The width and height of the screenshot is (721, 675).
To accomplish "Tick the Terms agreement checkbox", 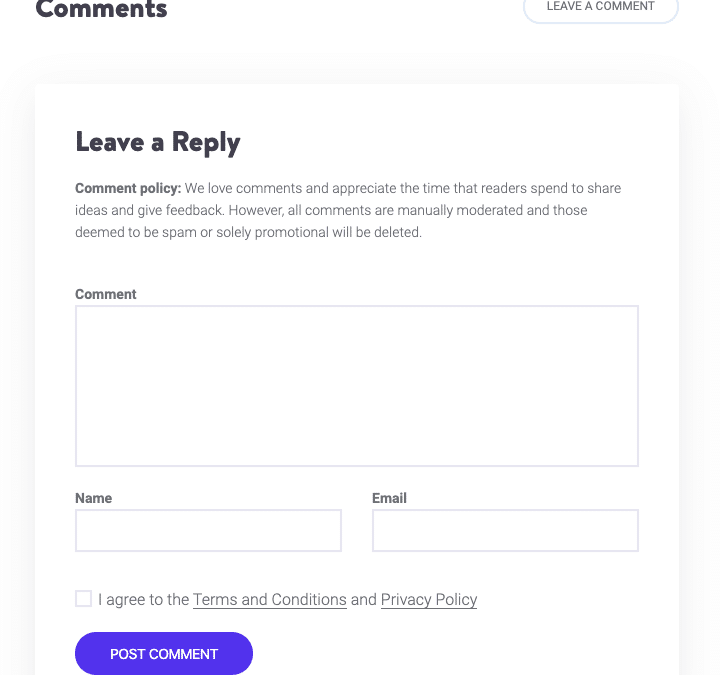I will coord(83,599).
